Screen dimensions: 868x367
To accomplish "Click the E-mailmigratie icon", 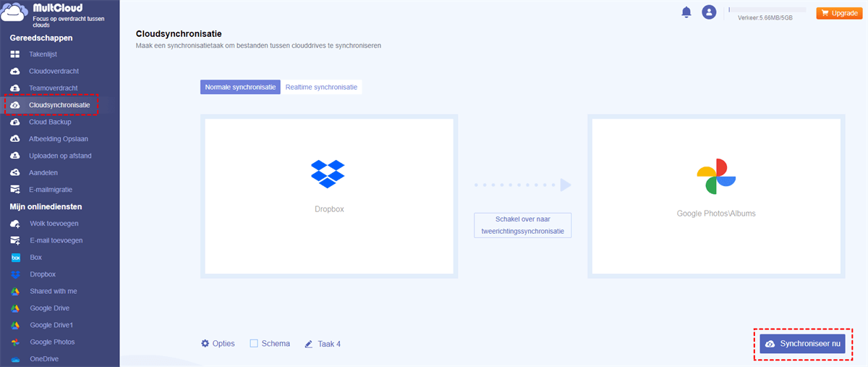I will click(x=15, y=190).
